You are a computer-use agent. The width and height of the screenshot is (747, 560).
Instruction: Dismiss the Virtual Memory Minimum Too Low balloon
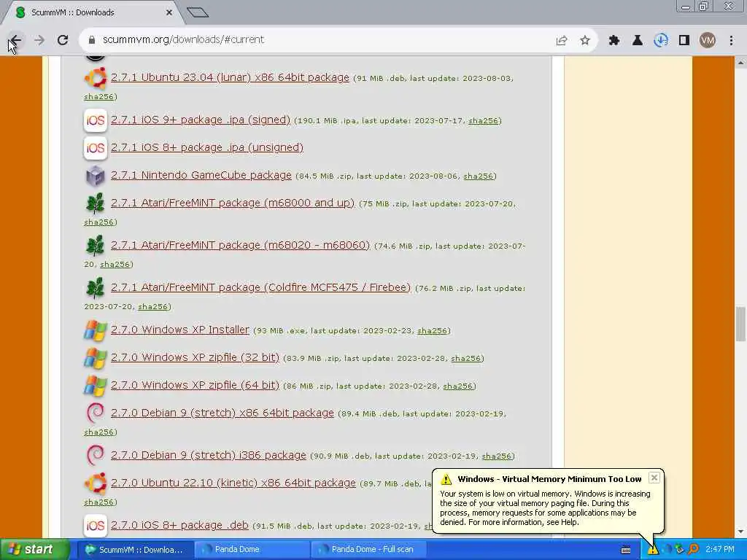[x=654, y=478]
